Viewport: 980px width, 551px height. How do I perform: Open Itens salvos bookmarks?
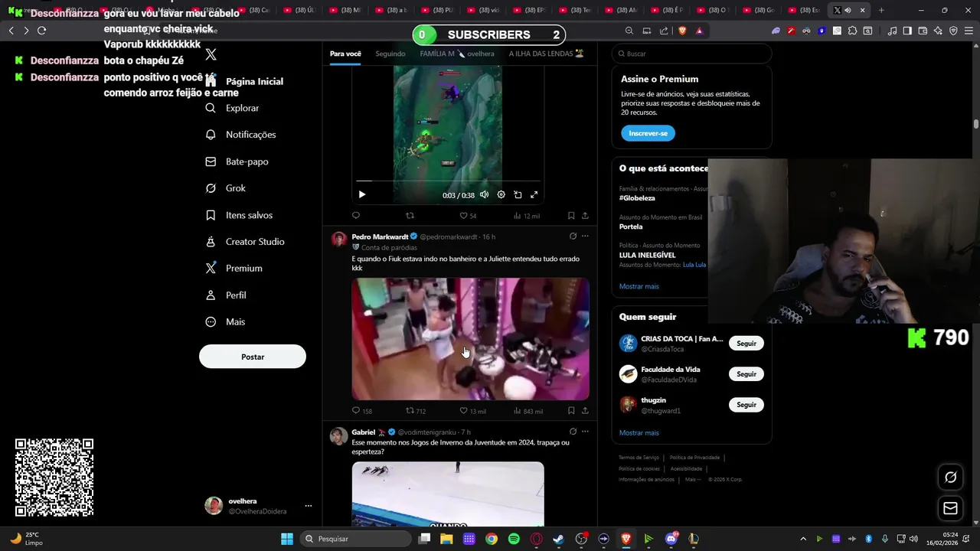point(239,215)
